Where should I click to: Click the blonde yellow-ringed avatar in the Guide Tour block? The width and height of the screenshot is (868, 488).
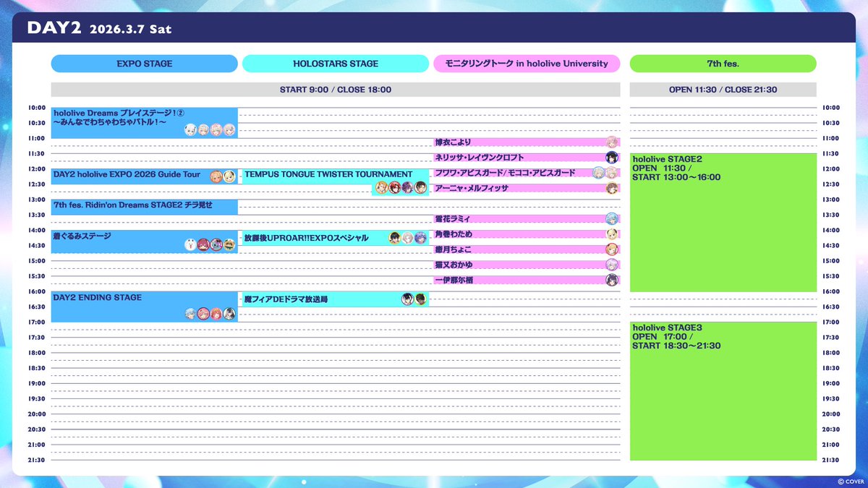(229, 176)
